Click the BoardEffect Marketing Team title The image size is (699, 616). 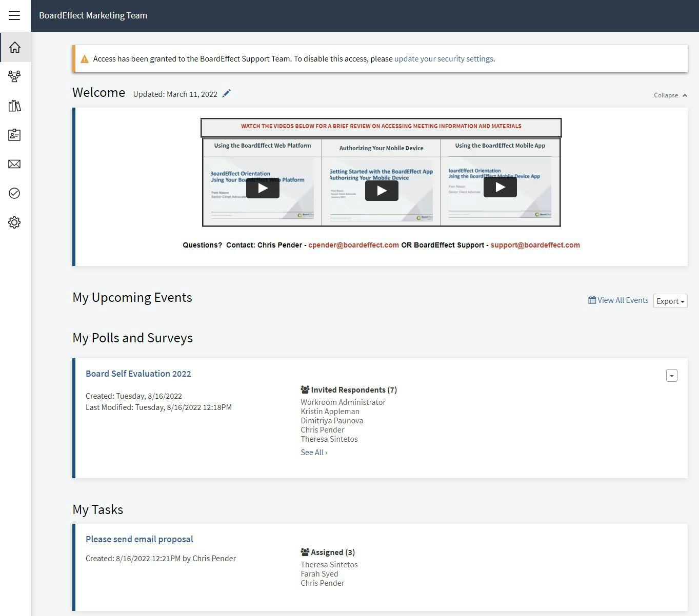[x=93, y=15]
